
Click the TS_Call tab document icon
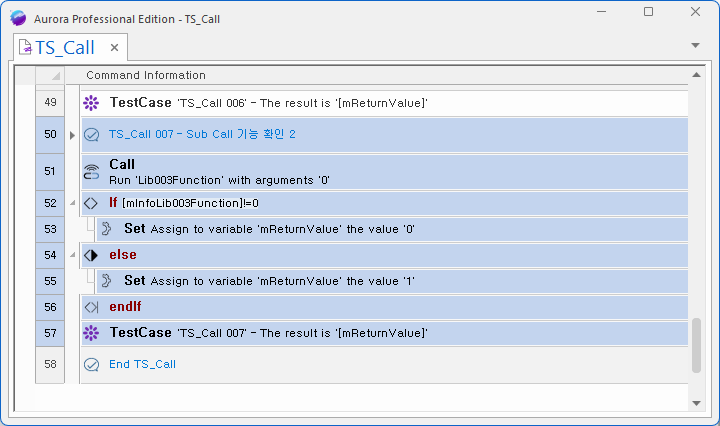25,47
